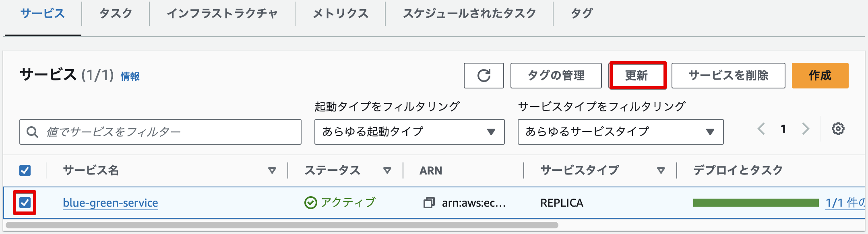Click the サービスタイプをフィルタリング label
This screenshot has height=234, width=868.
[601, 107]
